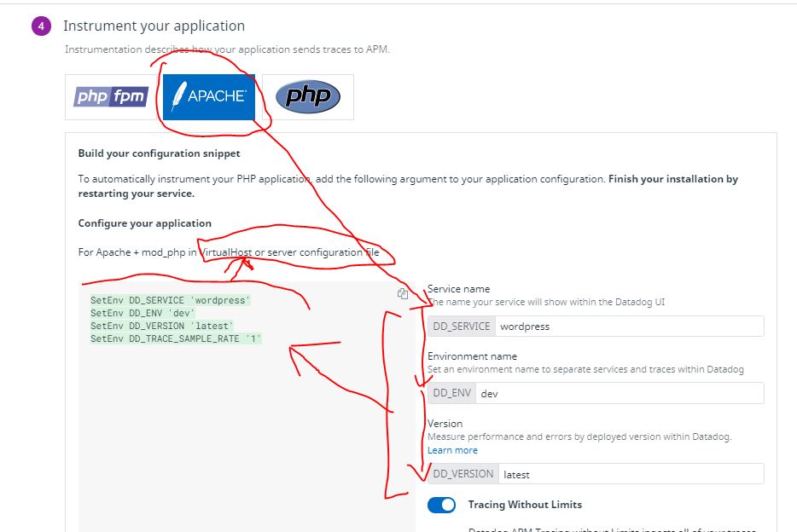Click the DD_VERSION prefix label
This screenshot has width=797, height=532.
click(463, 474)
